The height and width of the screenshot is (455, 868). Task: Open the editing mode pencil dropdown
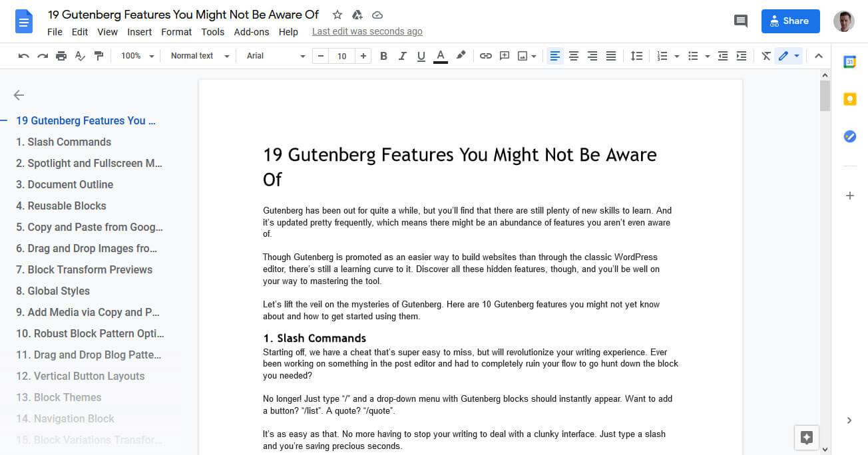coord(789,56)
